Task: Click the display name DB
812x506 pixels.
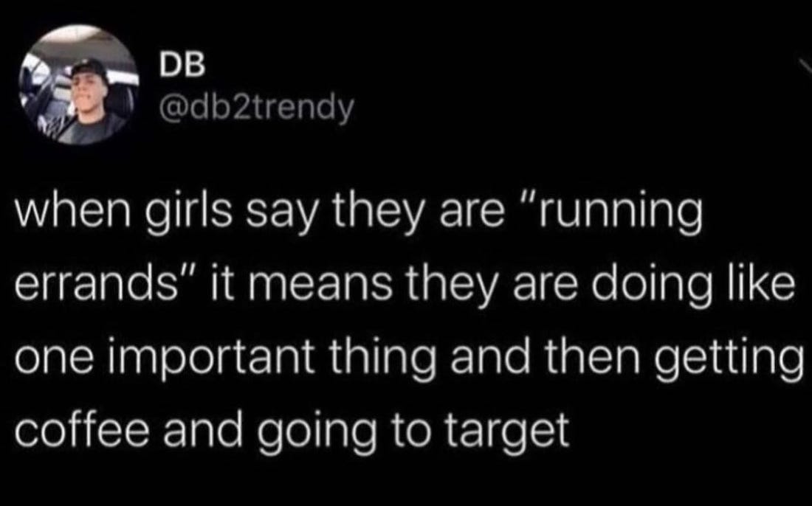Action: click(182, 66)
